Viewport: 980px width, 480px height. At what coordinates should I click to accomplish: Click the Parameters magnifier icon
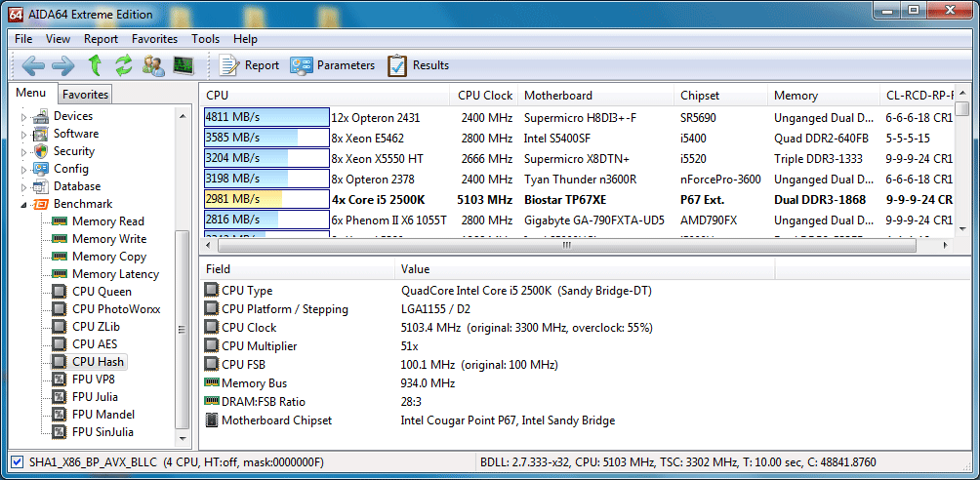pos(302,65)
